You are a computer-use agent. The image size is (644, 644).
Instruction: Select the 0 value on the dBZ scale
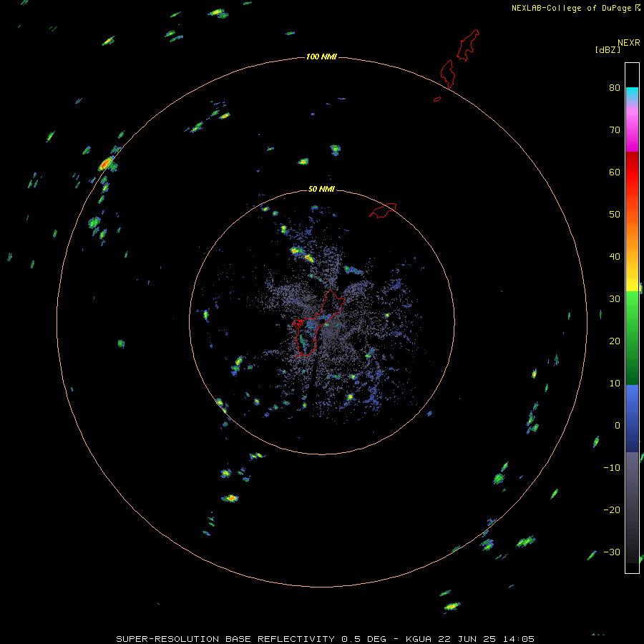(x=618, y=426)
